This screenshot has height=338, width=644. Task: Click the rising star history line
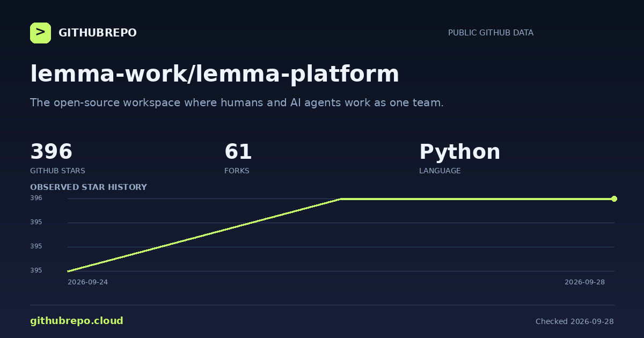(x=204, y=235)
